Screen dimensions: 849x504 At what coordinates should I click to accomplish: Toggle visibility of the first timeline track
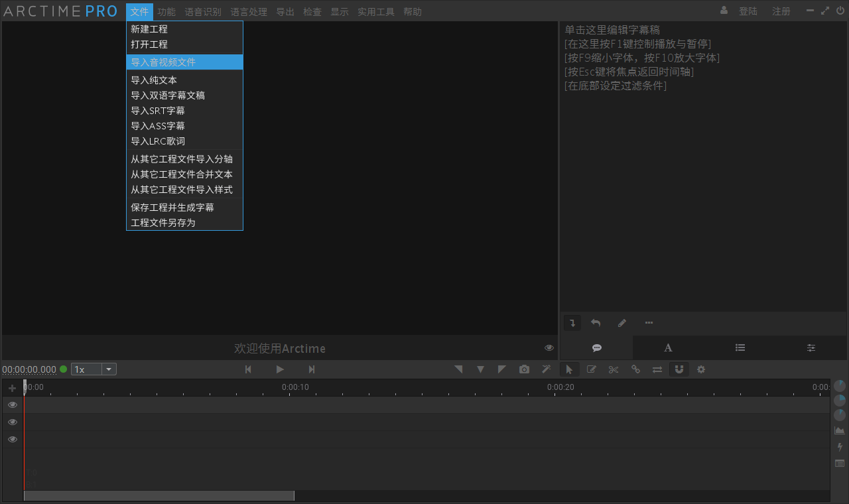[12, 405]
